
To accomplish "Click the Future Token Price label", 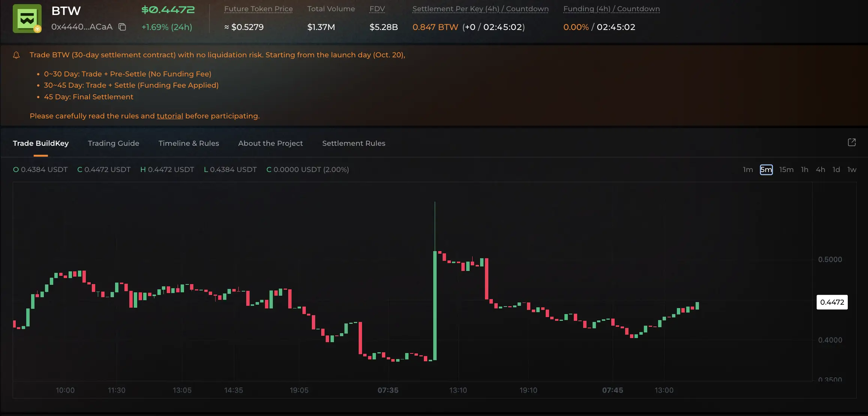I will pyautogui.click(x=259, y=9).
